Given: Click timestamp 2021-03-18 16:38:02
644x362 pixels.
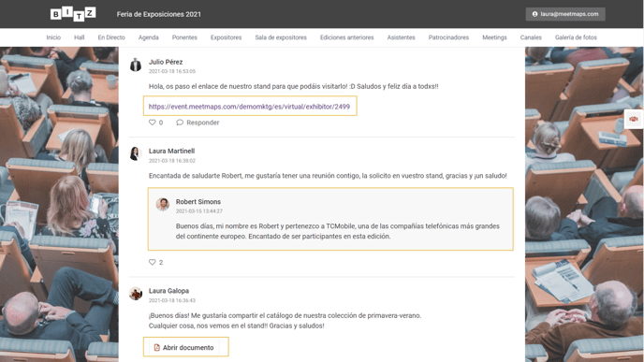Looking at the screenshot, I should (x=172, y=161).
